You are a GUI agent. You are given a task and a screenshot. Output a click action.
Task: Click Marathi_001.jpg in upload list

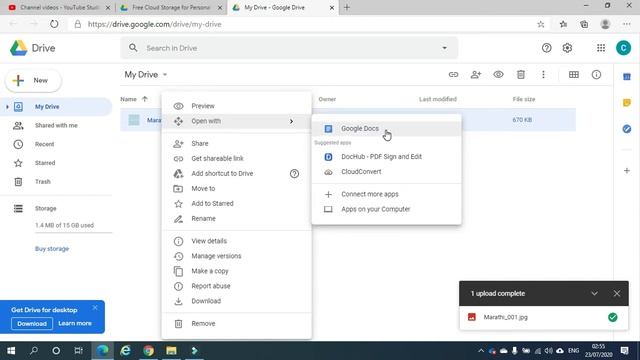coord(544,317)
